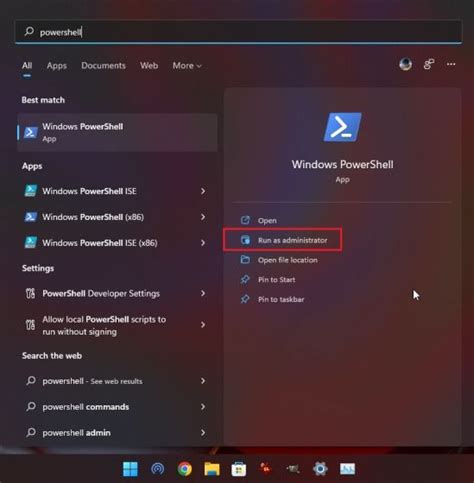This screenshot has width=474, height=483.
Task: Switch to the Documents search tab
Action: [103, 66]
